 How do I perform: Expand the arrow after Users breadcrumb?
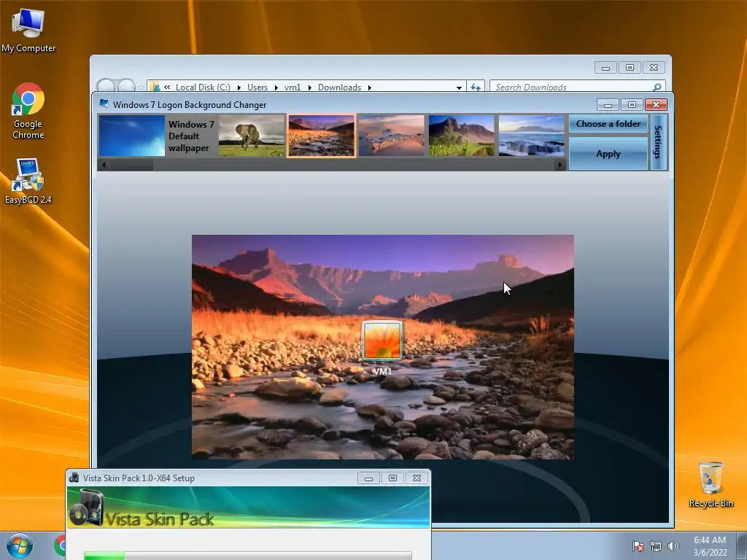coord(276,87)
